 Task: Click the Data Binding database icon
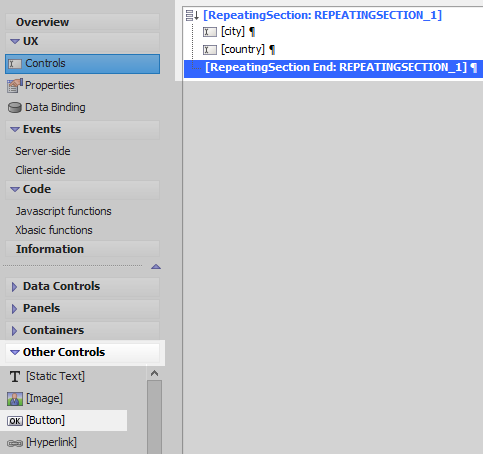point(15,108)
